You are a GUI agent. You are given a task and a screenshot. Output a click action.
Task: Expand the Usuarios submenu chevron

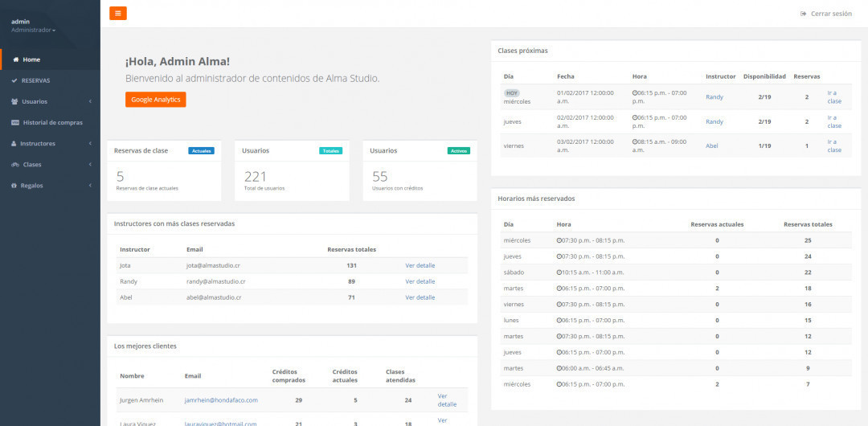(90, 101)
